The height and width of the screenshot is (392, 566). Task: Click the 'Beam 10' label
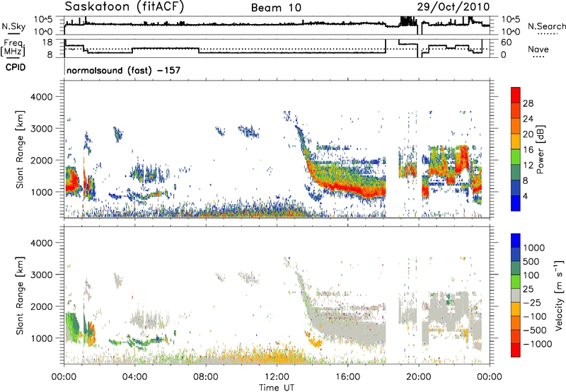(276, 8)
